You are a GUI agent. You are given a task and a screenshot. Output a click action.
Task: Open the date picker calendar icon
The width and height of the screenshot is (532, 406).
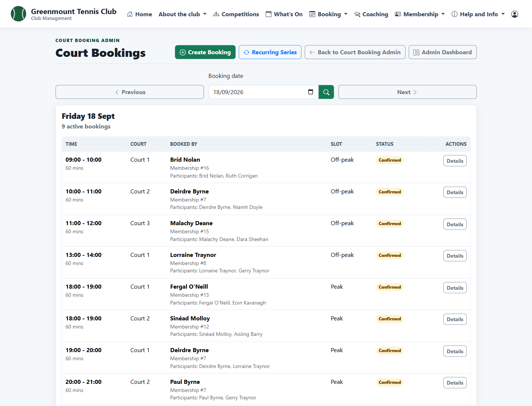(311, 92)
